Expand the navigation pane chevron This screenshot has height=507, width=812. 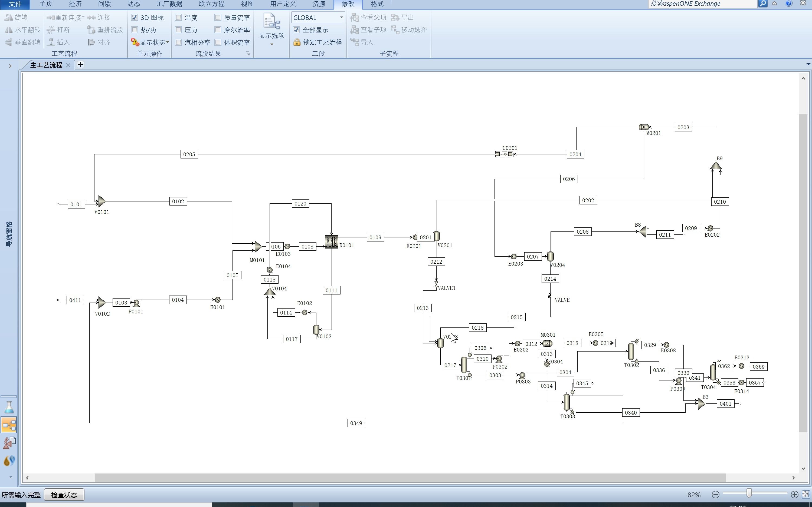10,66
